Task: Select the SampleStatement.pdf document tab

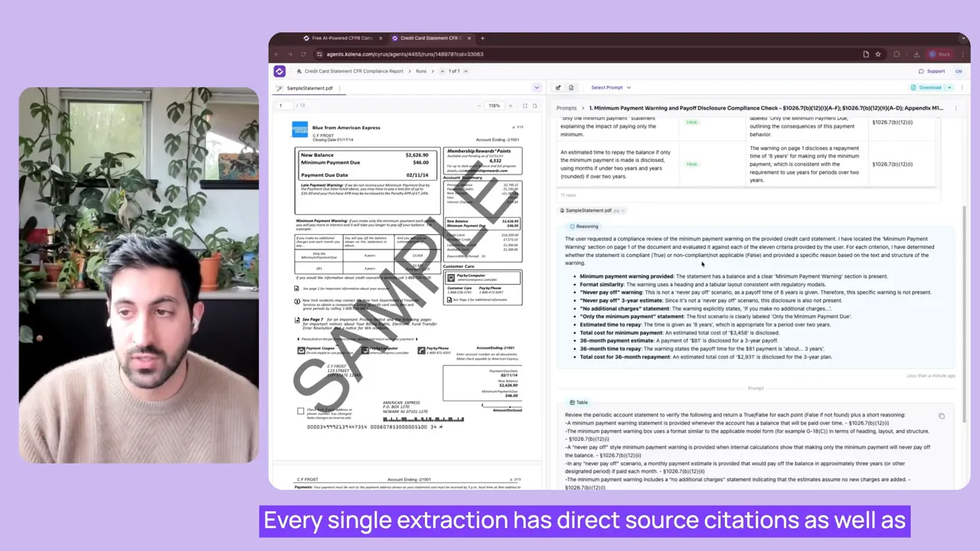Action: (x=309, y=88)
